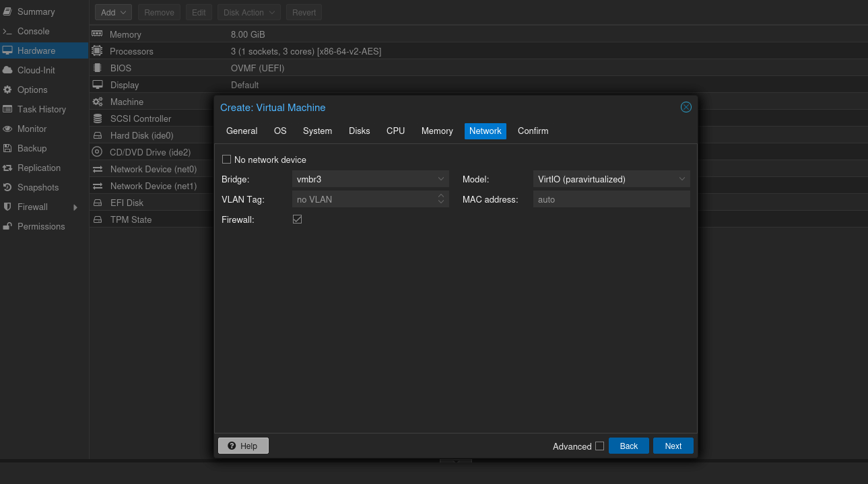Enable the No network device checkbox
The image size is (868, 484).
(226, 160)
